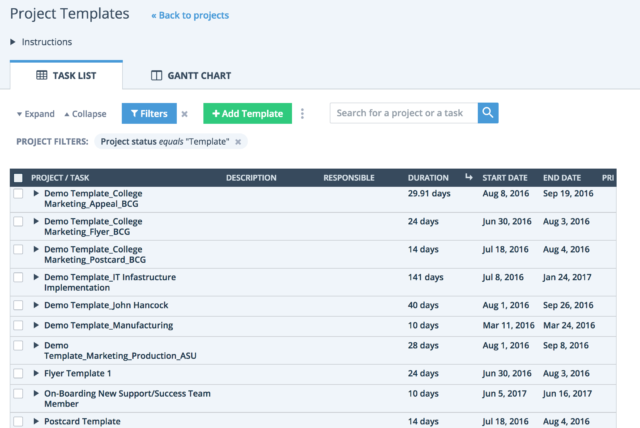Click the dependency arrow column header icon
This screenshot has height=428, width=640.
pyautogui.click(x=469, y=177)
